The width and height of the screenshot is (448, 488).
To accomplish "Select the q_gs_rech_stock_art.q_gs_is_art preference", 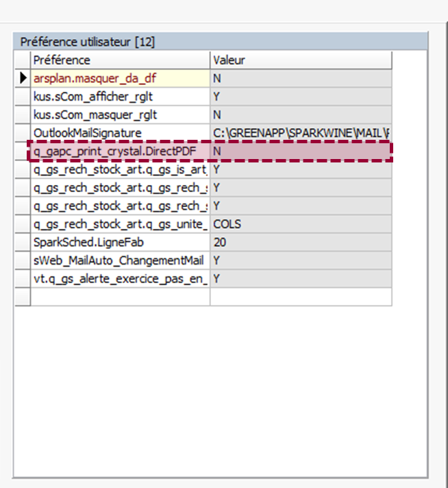I will (120, 169).
